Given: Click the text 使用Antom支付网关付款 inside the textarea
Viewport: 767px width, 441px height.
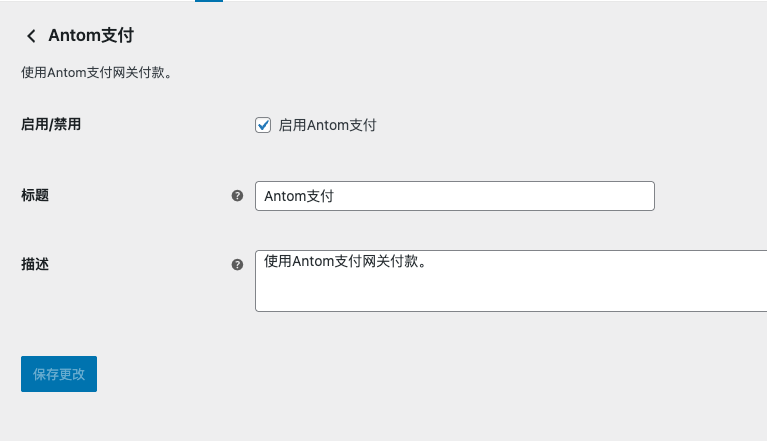Looking at the screenshot, I should tap(345, 262).
